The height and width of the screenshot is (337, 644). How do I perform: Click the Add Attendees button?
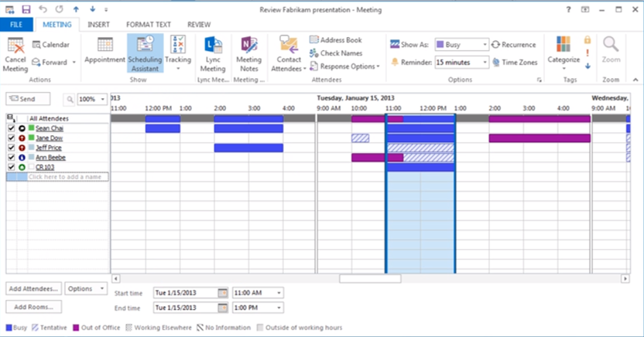34,288
